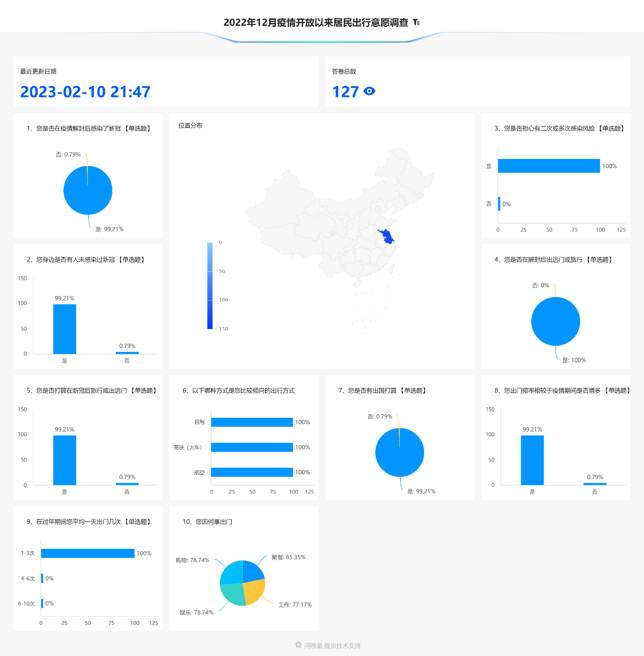The height and width of the screenshot is (656, 644).
Task: Select the 是 column in question 2 chart
Action: click(65, 329)
